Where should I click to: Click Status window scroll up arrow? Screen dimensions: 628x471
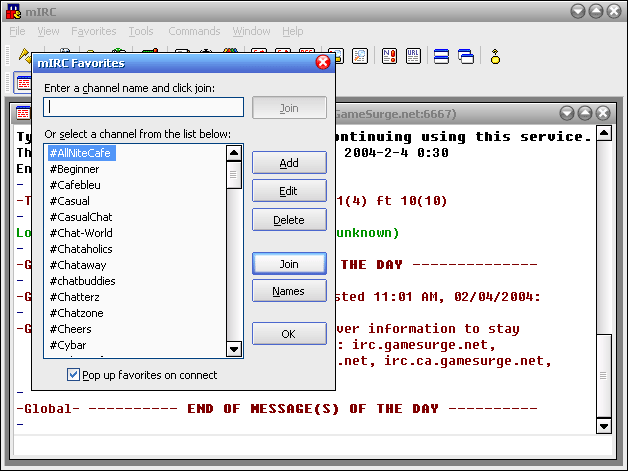(604, 133)
